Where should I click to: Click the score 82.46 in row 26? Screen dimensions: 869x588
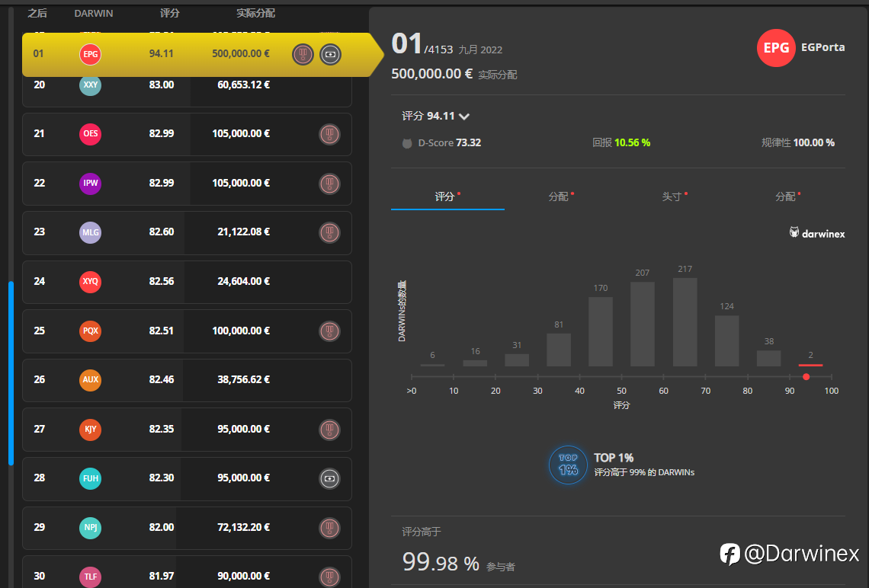(162, 380)
